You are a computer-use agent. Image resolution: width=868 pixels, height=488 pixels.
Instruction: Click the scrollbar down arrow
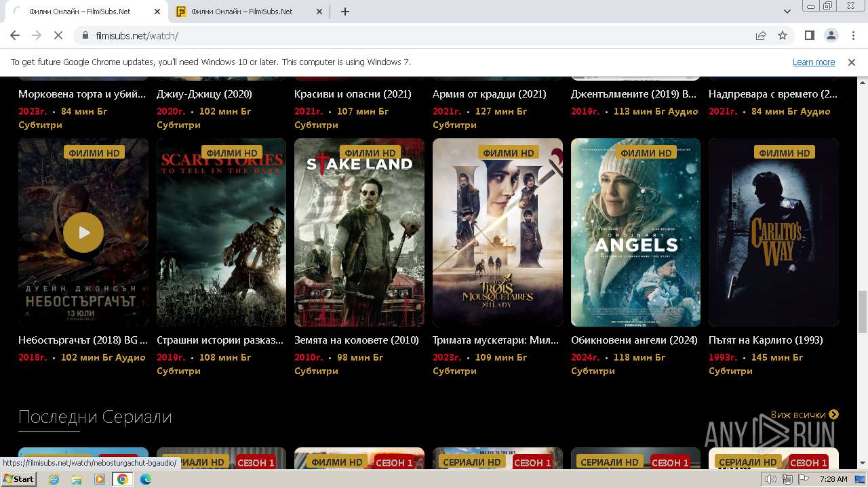(x=862, y=464)
